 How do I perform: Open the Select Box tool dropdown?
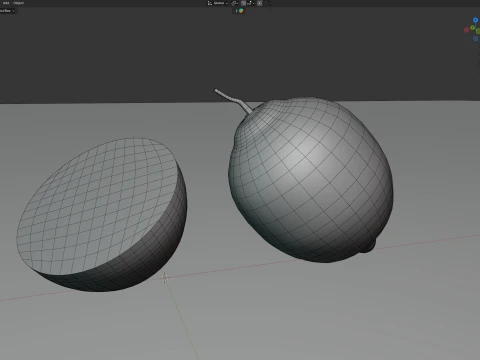[7, 11]
